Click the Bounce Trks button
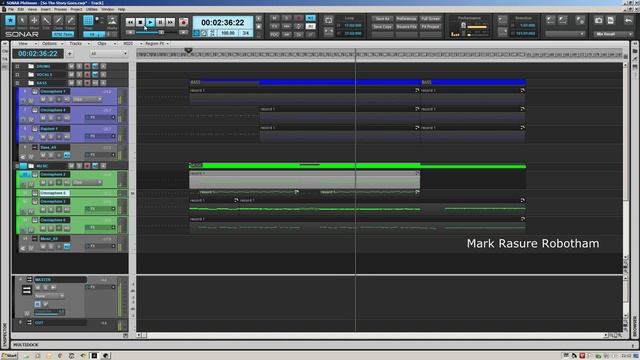 pos(406,27)
